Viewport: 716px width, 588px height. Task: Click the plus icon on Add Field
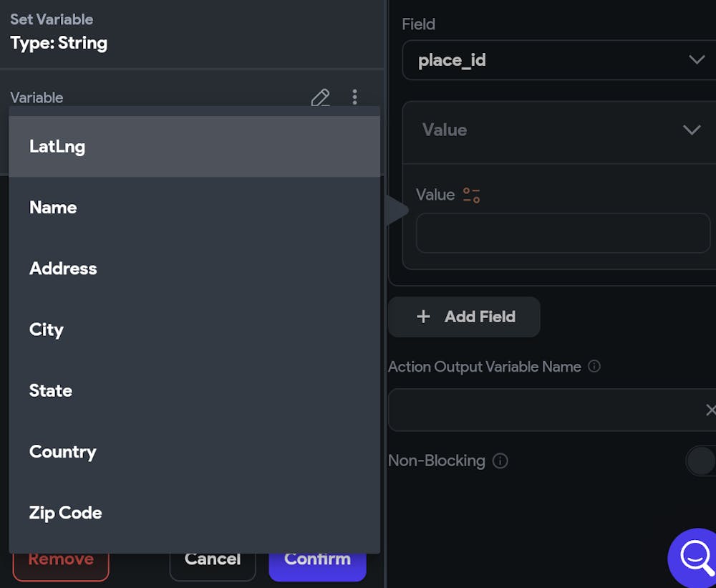pos(423,317)
